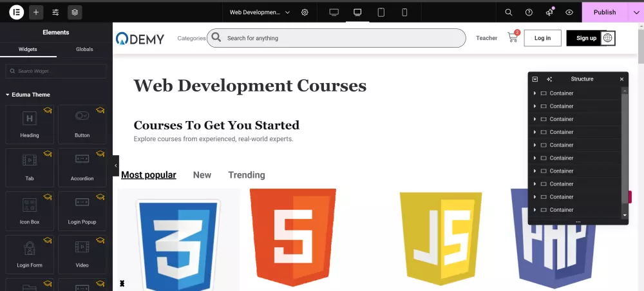
Task: Expand the first Container in Structure
Action: pyautogui.click(x=535, y=93)
